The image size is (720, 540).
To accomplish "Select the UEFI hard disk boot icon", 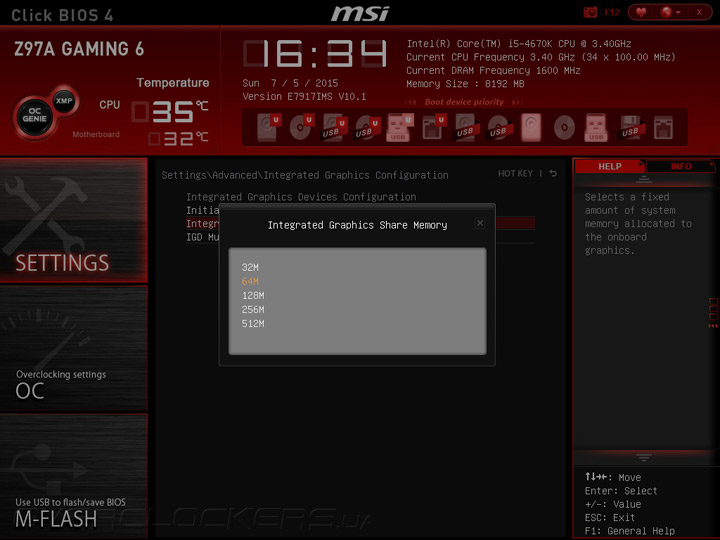I will click(x=268, y=127).
